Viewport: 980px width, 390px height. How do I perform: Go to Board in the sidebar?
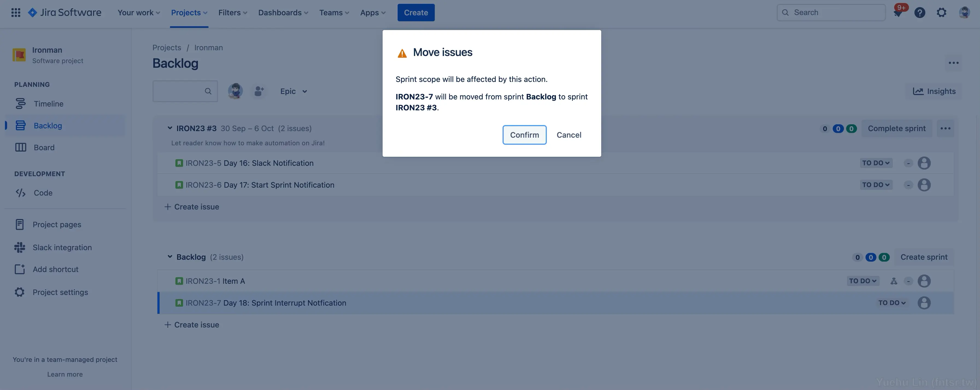coord(65,147)
